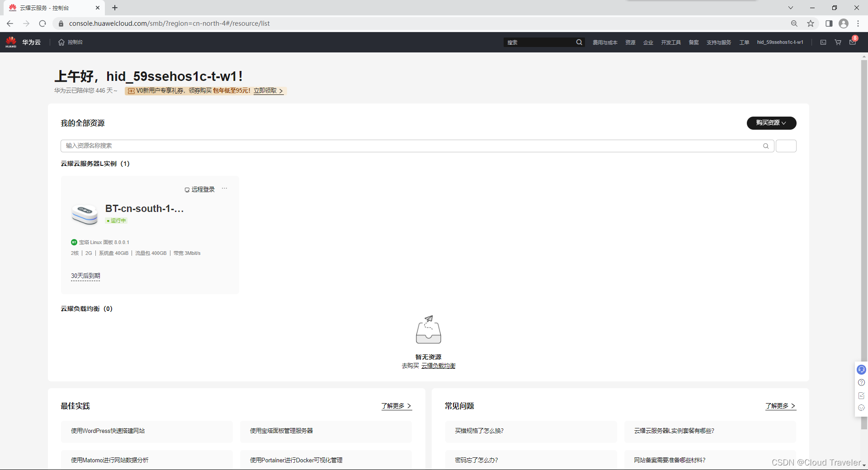Screen dimensions: 868x470
Task: Click the blank button beside resource search
Action: [786, 146]
